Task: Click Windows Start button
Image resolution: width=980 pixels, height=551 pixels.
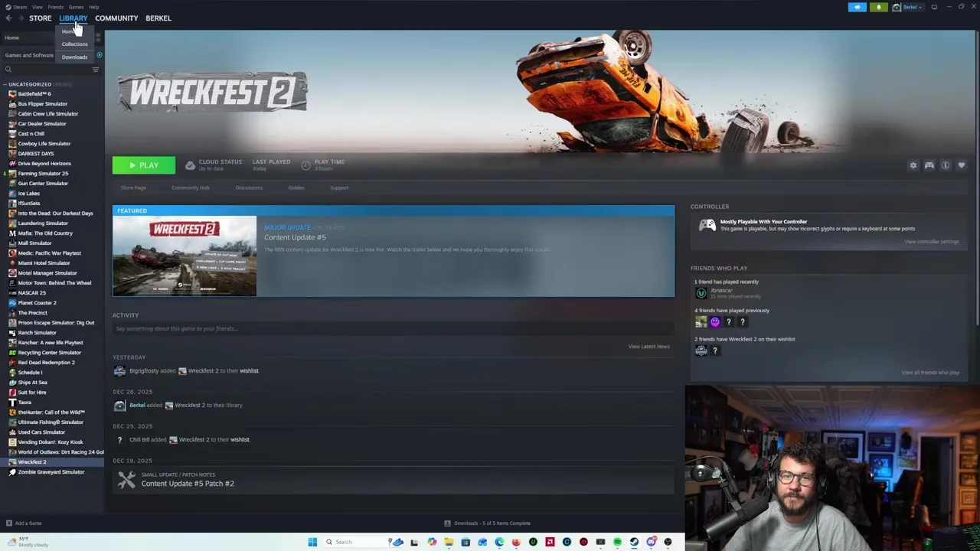Action: tap(312, 542)
